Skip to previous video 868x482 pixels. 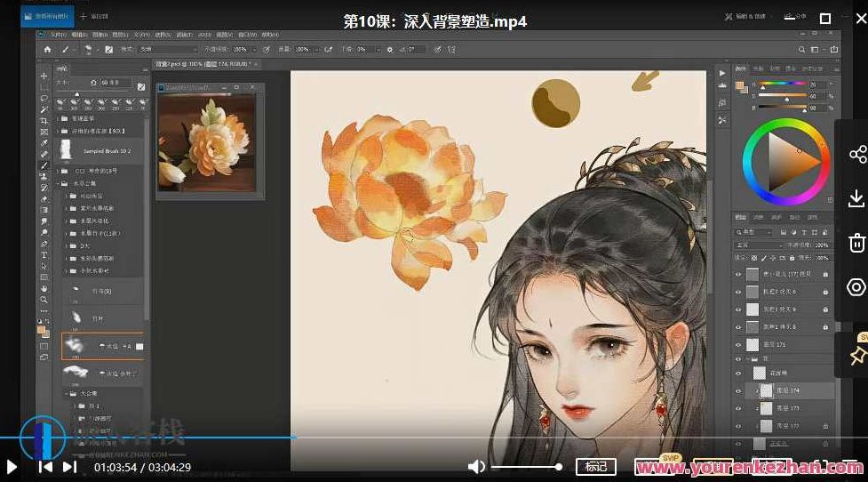tap(45, 467)
